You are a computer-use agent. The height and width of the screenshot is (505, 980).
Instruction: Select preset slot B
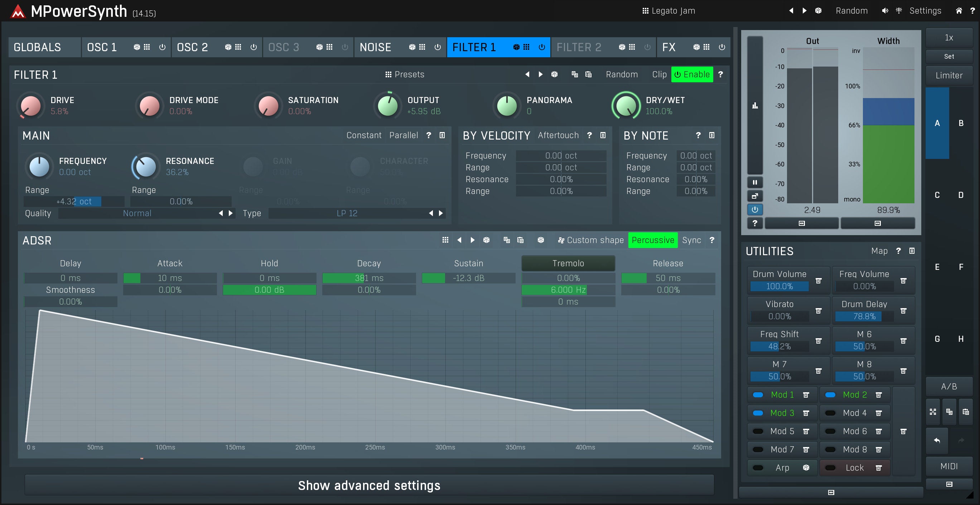click(x=961, y=123)
